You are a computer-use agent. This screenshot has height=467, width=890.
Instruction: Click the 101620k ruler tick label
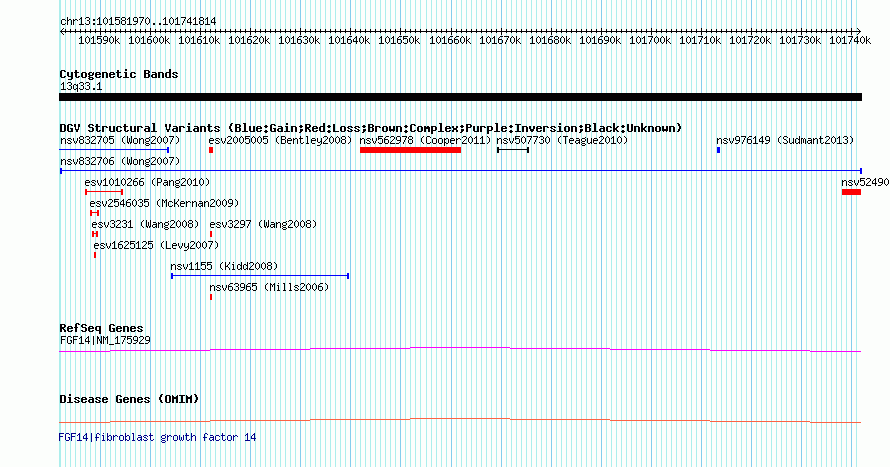(249, 40)
